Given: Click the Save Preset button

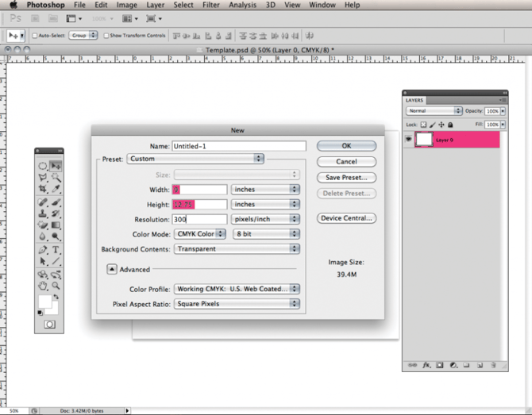Looking at the screenshot, I should pos(346,178).
